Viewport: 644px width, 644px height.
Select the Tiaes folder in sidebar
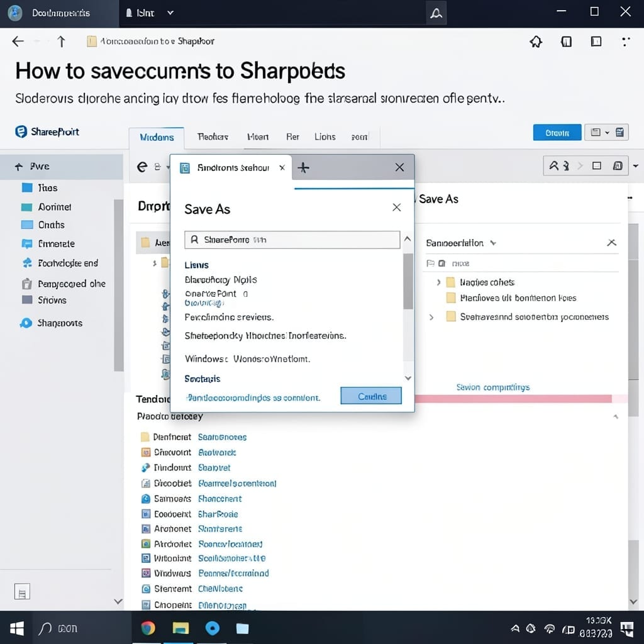40,187
